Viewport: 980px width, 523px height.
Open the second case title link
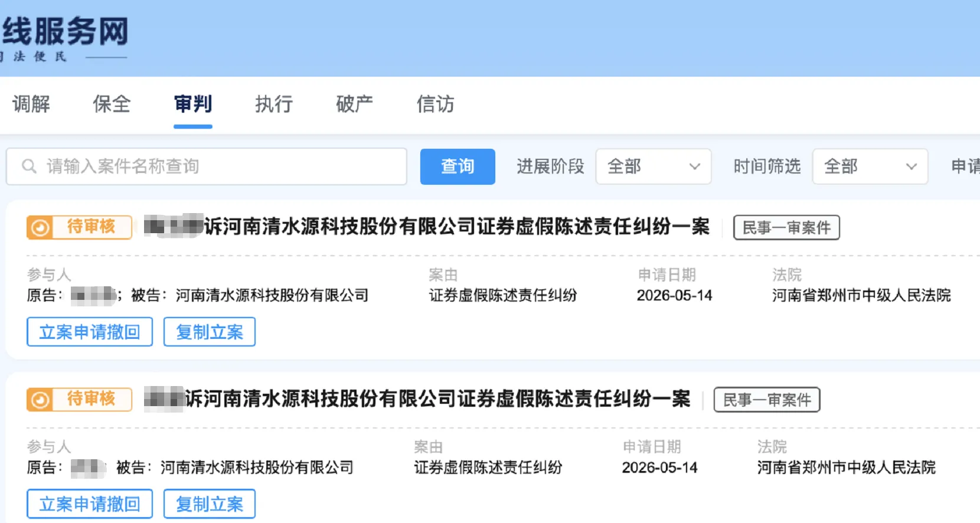click(417, 399)
